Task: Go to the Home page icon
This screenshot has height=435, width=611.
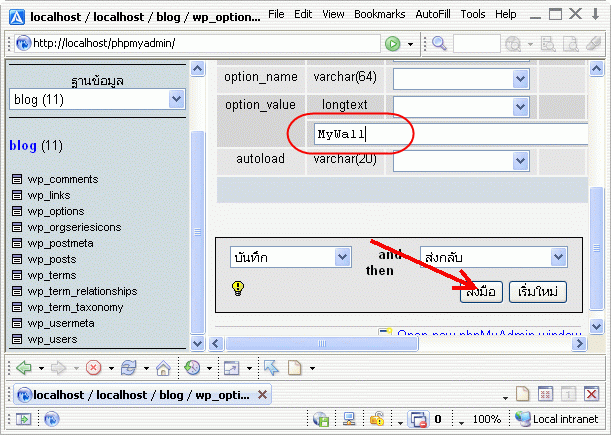Action: 163,367
